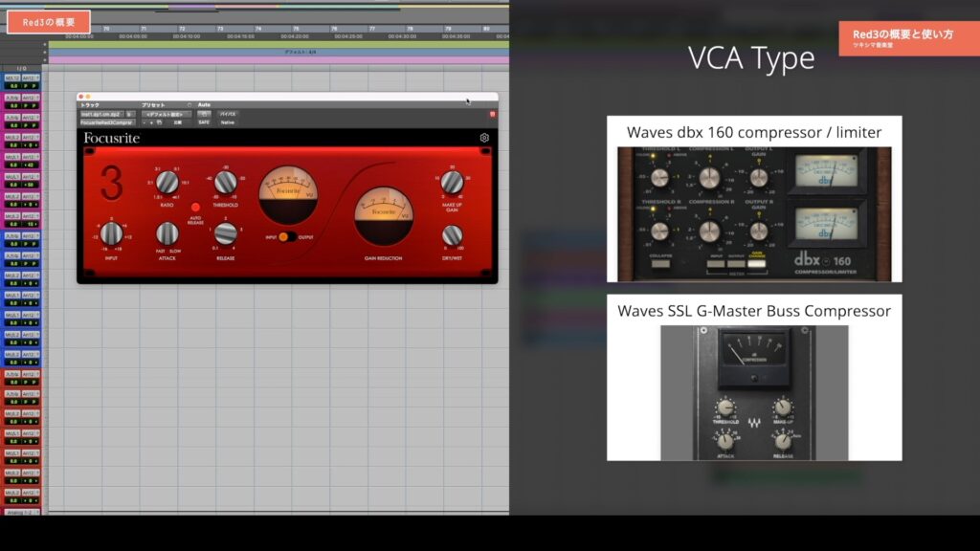Click the Native button in plugin header

228,122
